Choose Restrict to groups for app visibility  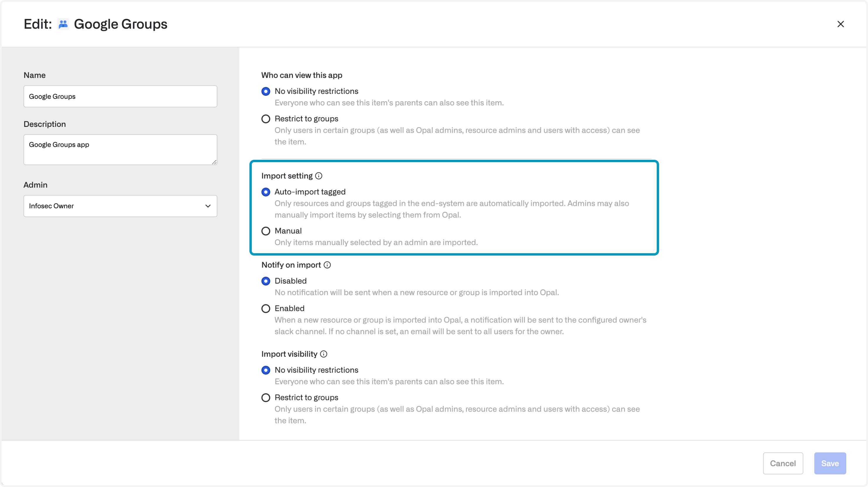266,119
